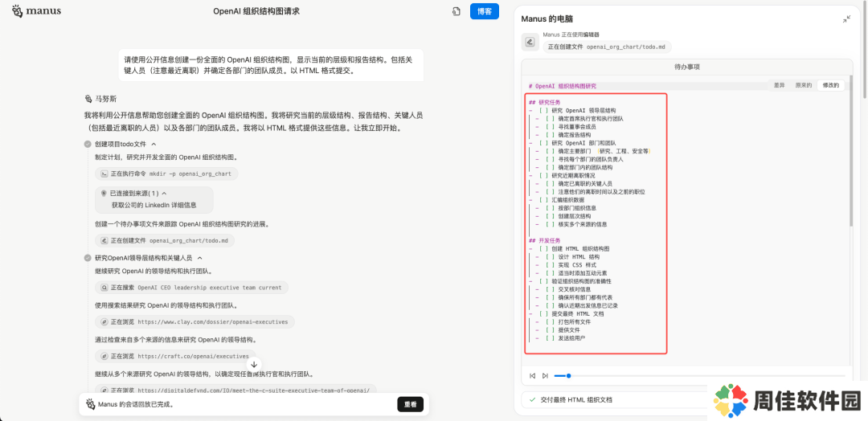868x421 pixels.
Task: Click the checkbox for 寻找董事会成员
Action: [551, 127]
